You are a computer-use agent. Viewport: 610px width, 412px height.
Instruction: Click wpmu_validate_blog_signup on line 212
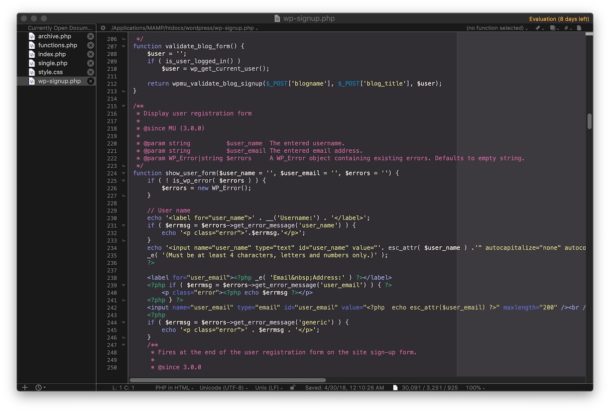pos(217,83)
